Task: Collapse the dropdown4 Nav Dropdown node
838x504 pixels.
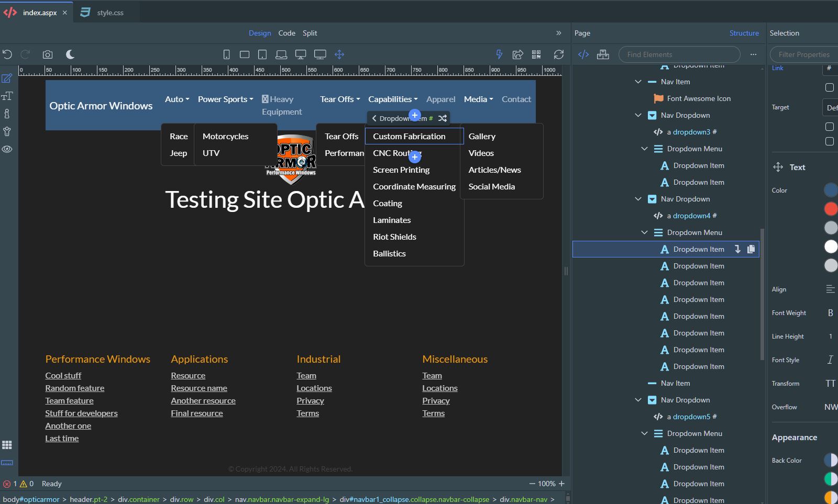Action: pos(638,199)
